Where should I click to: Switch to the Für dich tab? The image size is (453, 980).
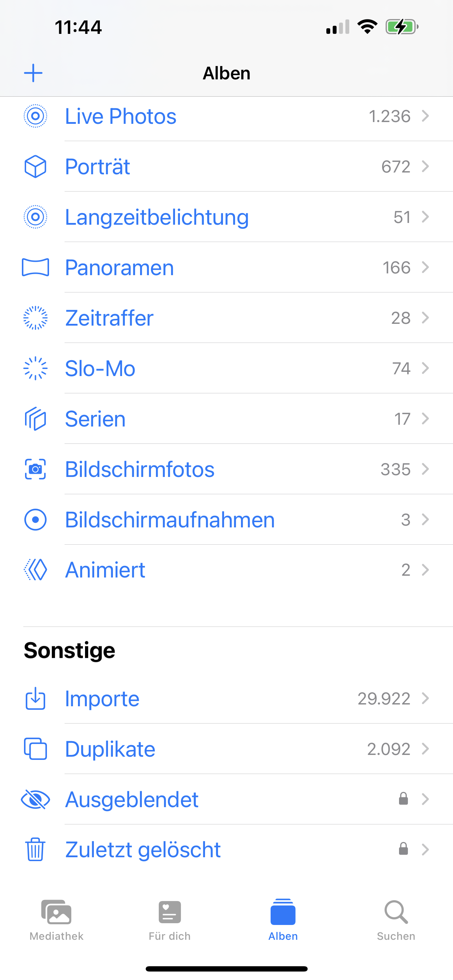tap(170, 919)
